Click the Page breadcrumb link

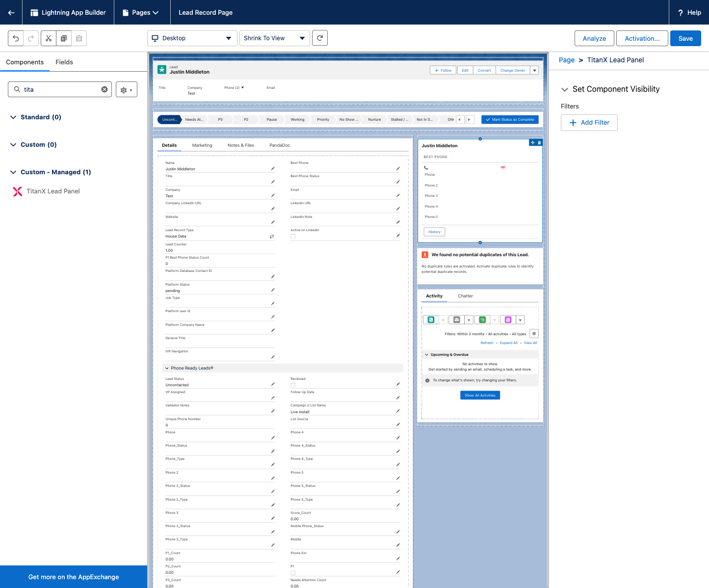567,60
